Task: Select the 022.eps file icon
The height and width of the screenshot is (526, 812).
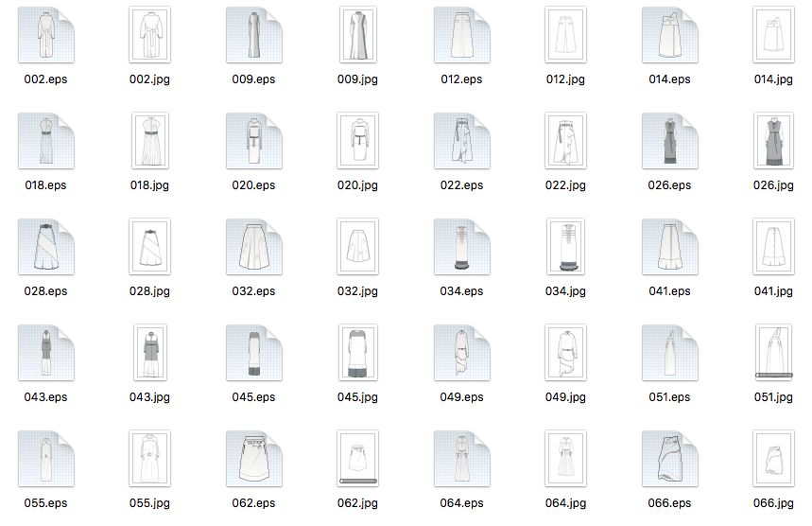Action: pos(462,141)
